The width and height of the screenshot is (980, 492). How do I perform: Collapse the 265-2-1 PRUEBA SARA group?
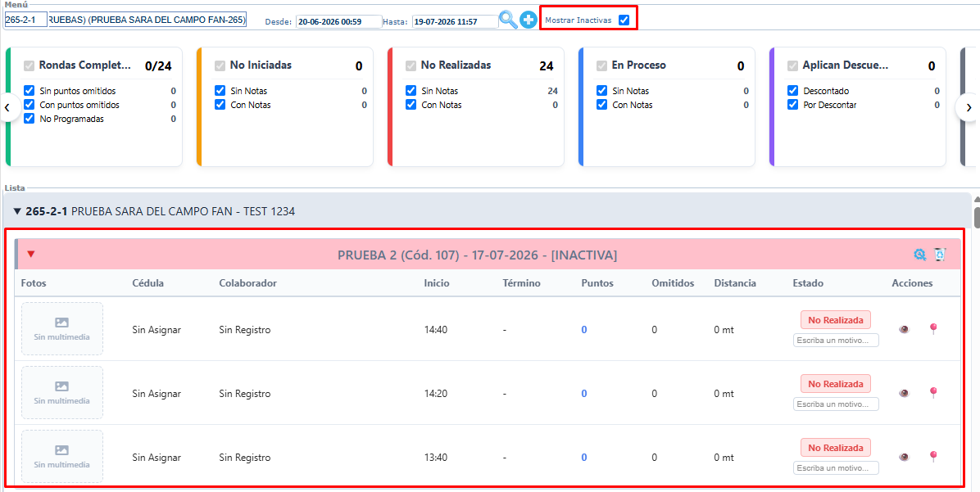click(17, 212)
